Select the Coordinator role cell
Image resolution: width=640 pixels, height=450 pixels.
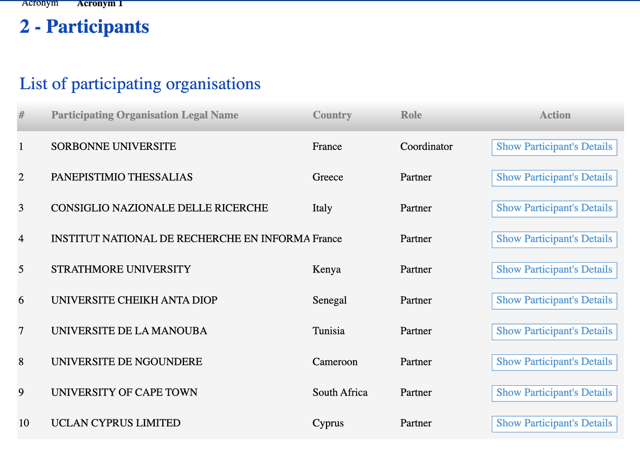coord(426,147)
